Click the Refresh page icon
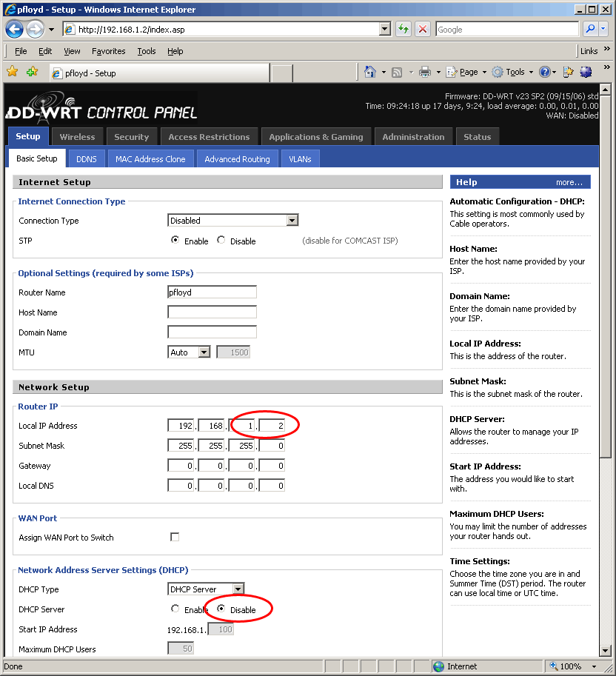 [404, 30]
